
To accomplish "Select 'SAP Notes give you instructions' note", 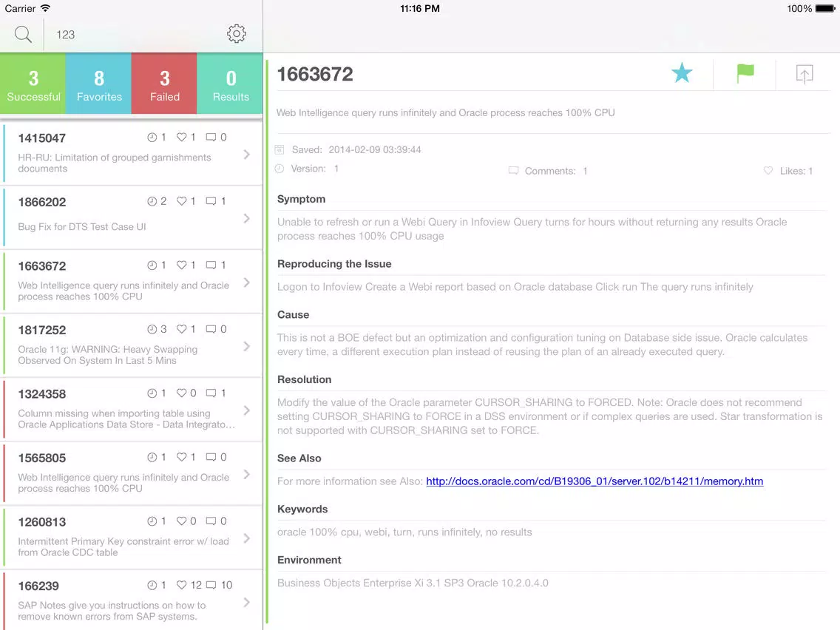I will tap(112, 611).
